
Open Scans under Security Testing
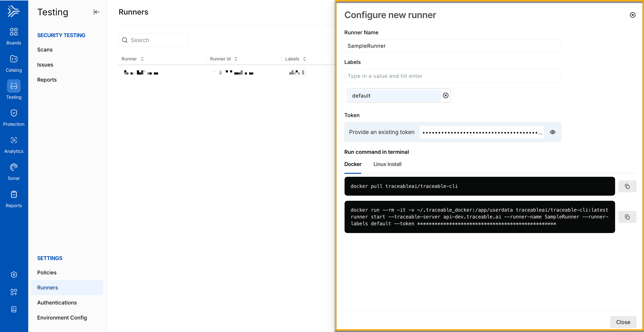pos(45,50)
